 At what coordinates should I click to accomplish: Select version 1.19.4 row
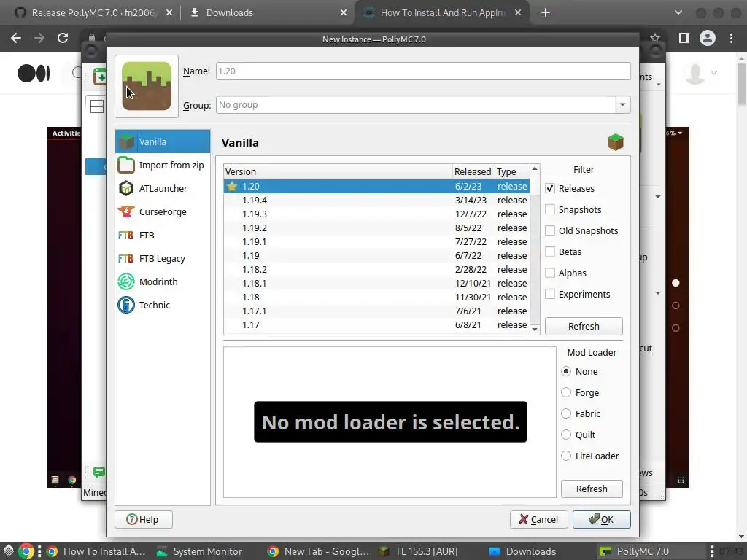(x=376, y=200)
